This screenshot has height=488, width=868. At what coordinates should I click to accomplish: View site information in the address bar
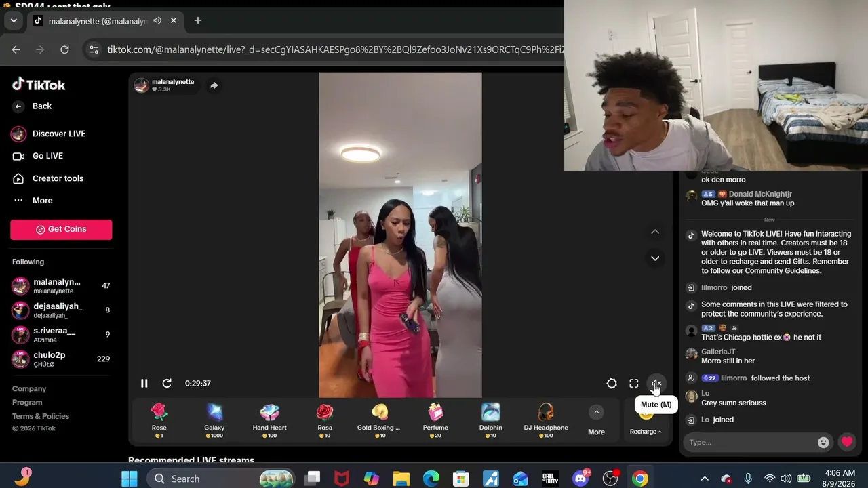click(x=94, y=49)
